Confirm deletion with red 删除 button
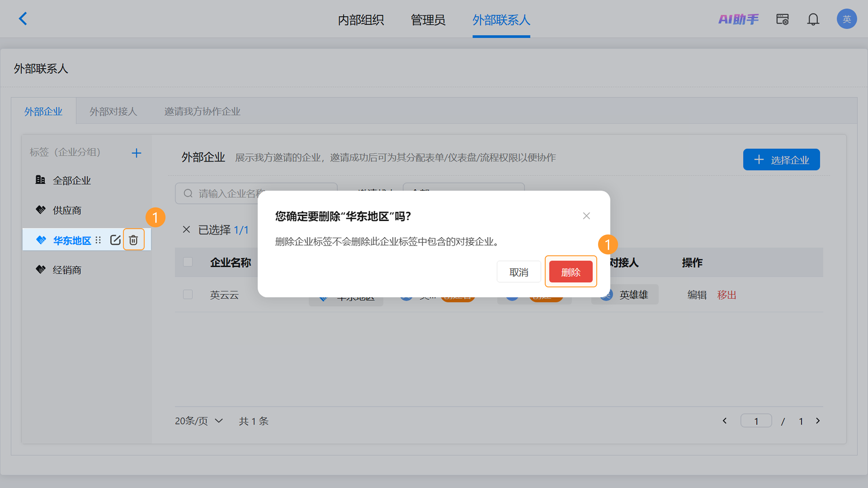The width and height of the screenshot is (868, 488). click(x=571, y=272)
